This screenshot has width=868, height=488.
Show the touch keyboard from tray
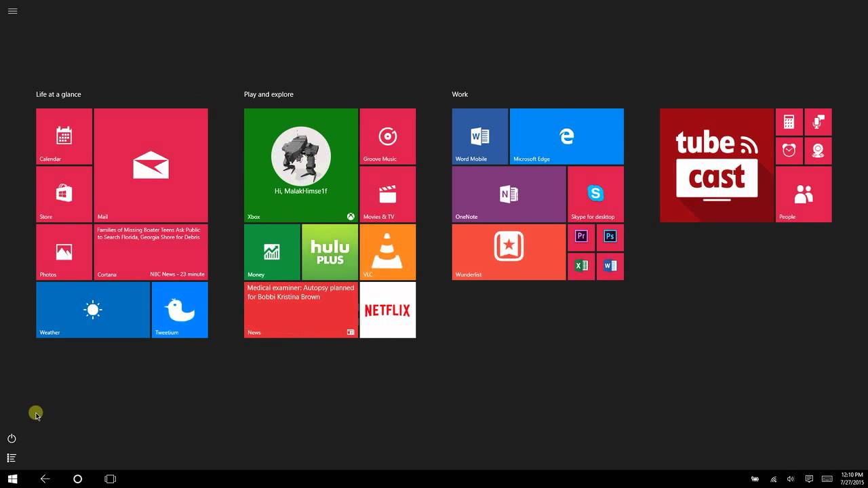click(x=827, y=479)
